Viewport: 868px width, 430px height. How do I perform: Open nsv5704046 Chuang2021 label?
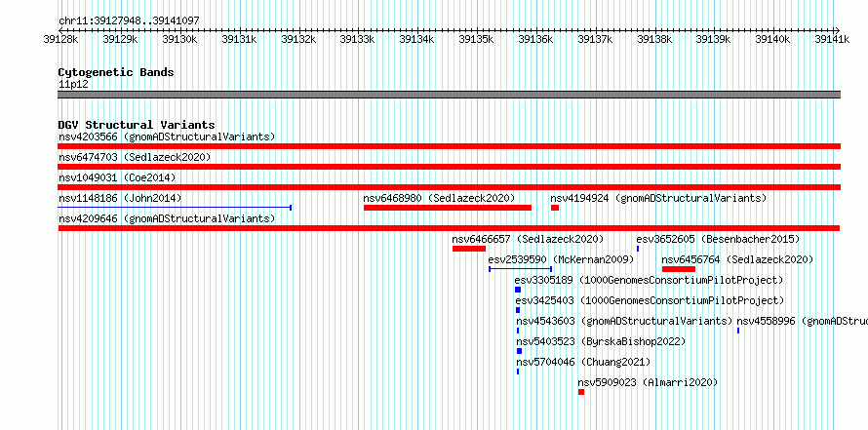pyautogui.click(x=583, y=362)
